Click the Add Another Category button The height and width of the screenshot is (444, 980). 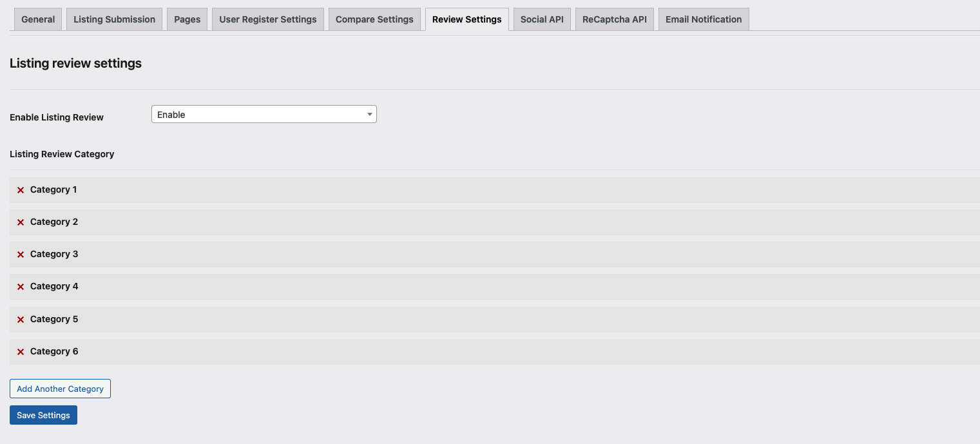pyautogui.click(x=60, y=389)
